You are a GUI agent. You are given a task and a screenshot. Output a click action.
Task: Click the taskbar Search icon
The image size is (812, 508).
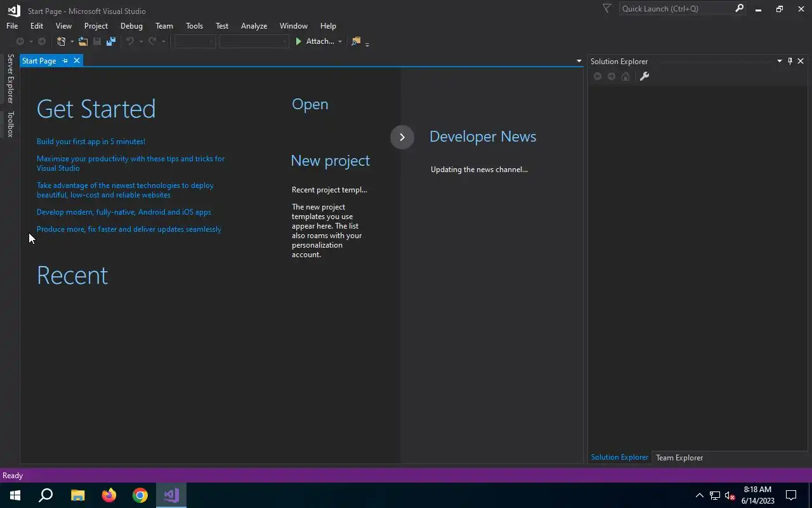[46, 495]
